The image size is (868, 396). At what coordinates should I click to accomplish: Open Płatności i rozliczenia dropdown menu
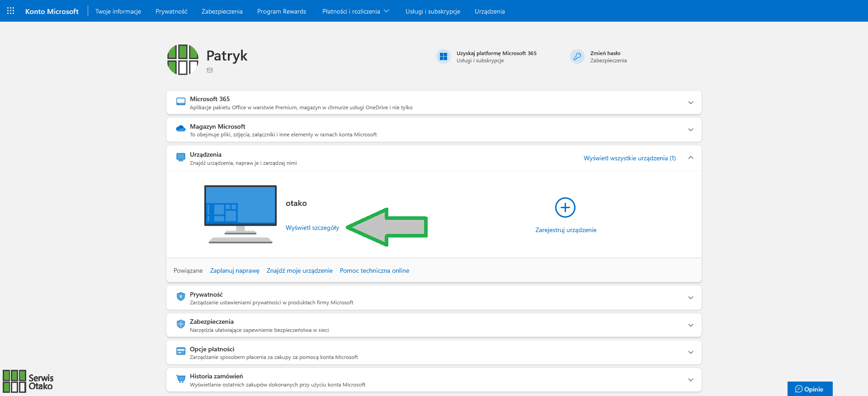pyautogui.click(x=355, y=11)
